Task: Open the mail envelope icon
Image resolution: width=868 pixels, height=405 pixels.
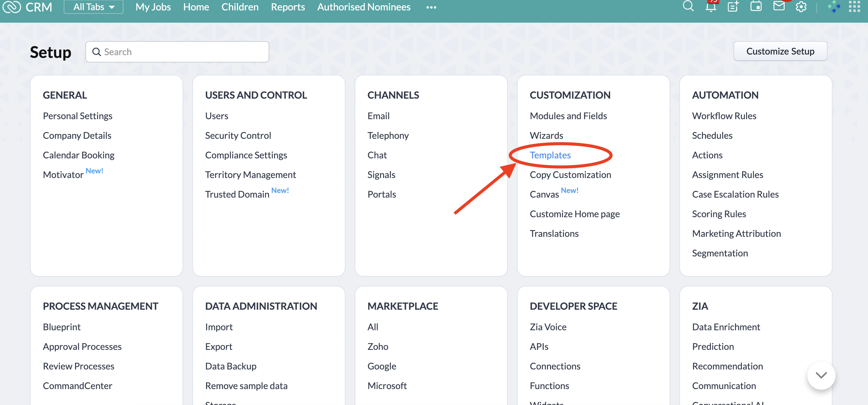Action: click(x=779, y=6)
